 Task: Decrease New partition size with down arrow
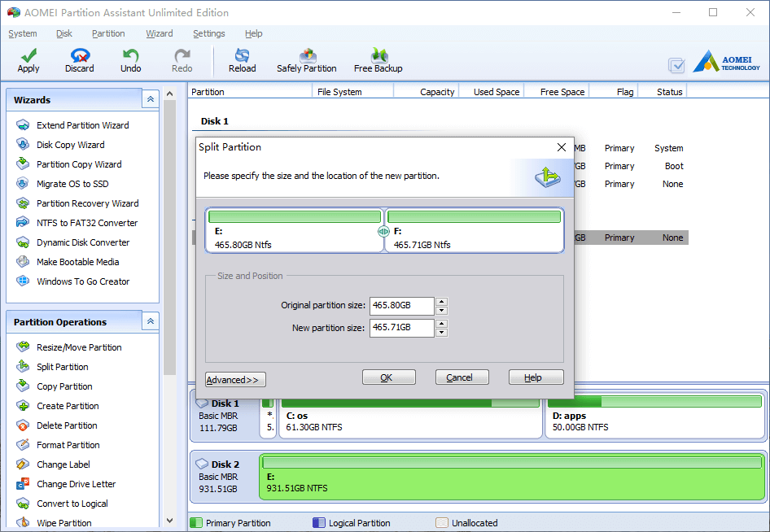pos(441,333)
